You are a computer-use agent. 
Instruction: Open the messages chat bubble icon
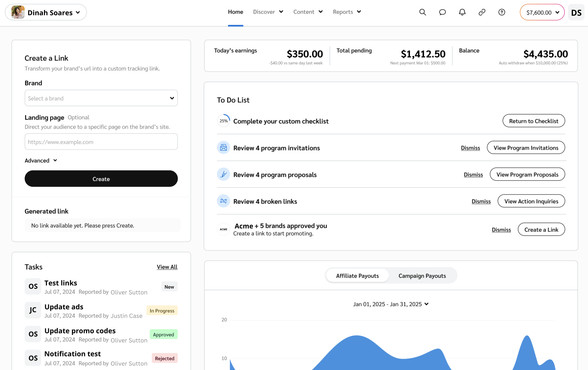pos(442,12)
